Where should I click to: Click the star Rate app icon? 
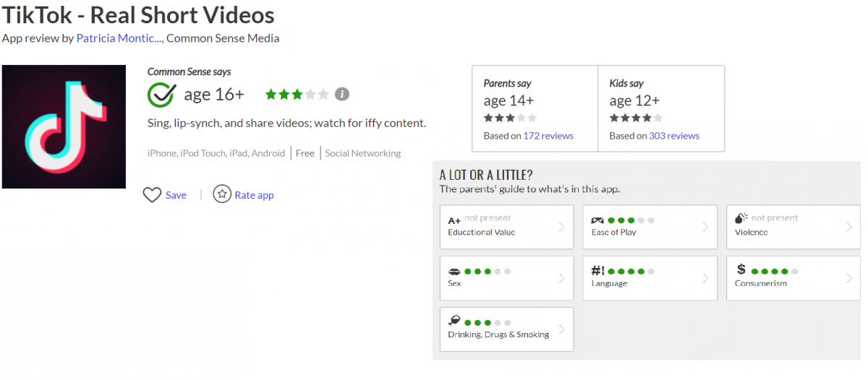pos(222,194)
